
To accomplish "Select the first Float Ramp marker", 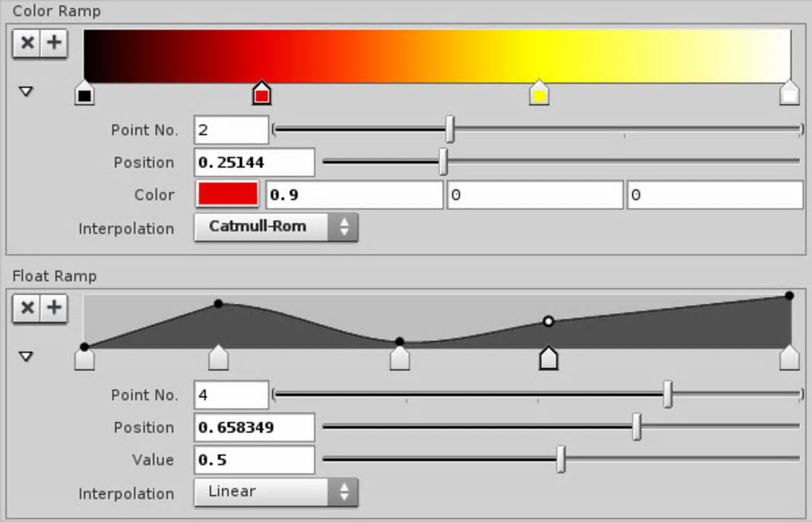I will point(84,358).
